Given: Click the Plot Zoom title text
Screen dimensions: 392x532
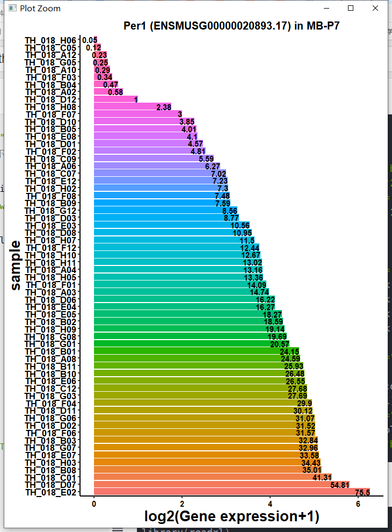Looking at the screenshot, I should point(40,9).
